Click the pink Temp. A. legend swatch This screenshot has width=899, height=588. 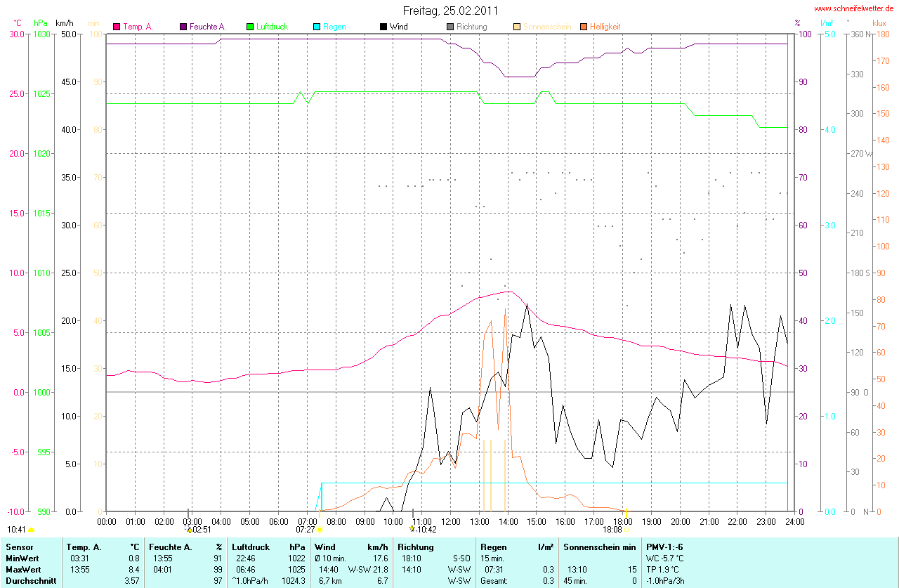pyautogui.click(x=117, y=27)
